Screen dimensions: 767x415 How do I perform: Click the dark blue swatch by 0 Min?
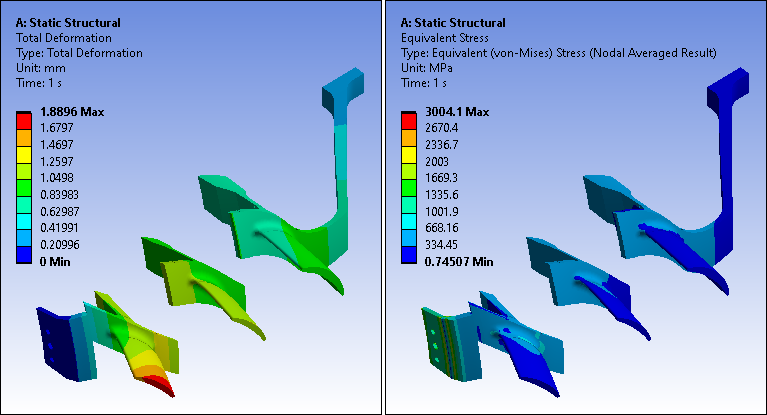click(x=23, y=255)
